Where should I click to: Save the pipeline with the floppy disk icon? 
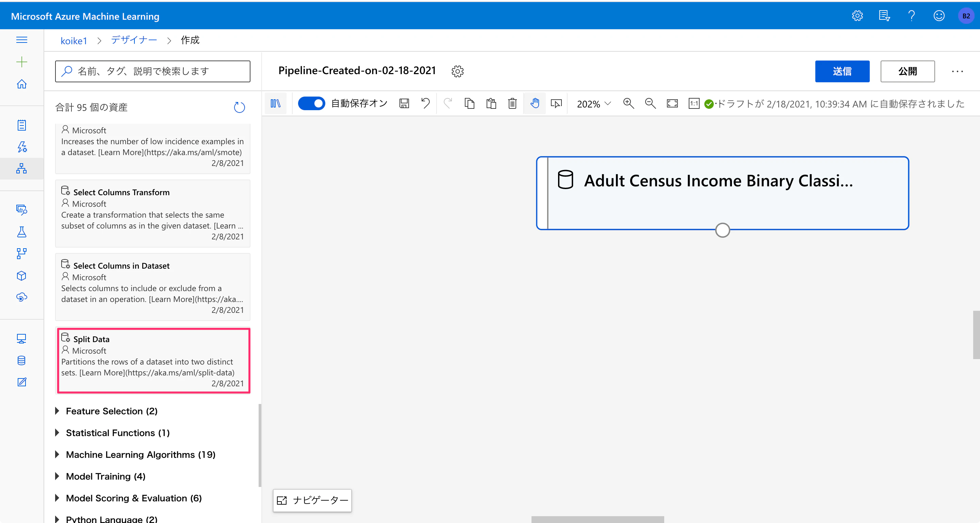[404, 103]
